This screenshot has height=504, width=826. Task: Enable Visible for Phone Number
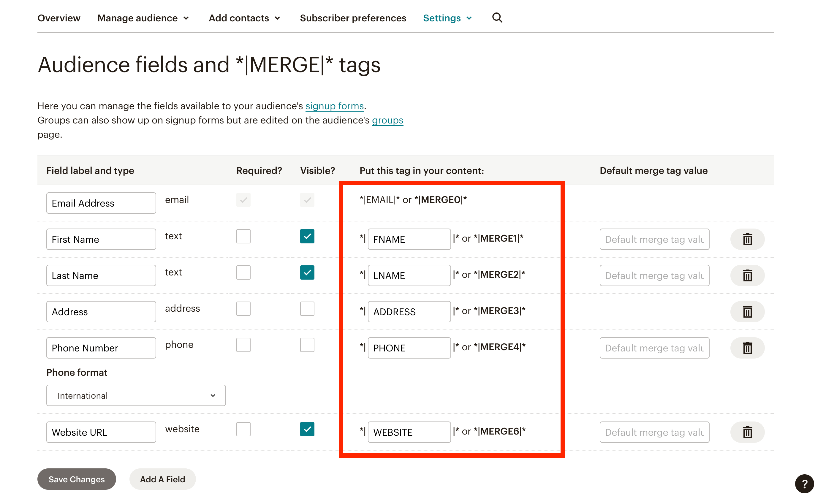pos(307,345)
